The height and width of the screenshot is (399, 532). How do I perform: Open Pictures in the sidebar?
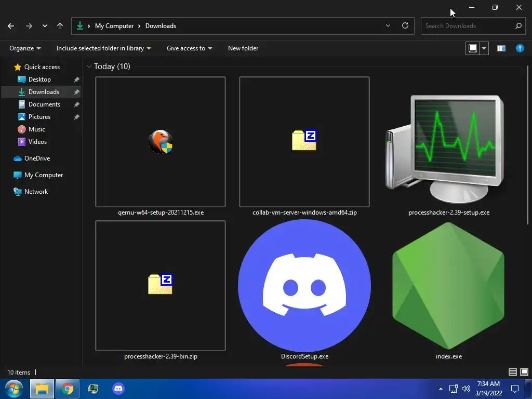pyautogui.click(x=39, y=117)
